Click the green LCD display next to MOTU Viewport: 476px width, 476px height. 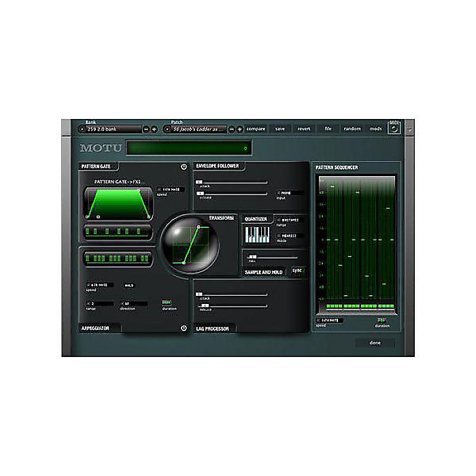[x=189, y=148]
